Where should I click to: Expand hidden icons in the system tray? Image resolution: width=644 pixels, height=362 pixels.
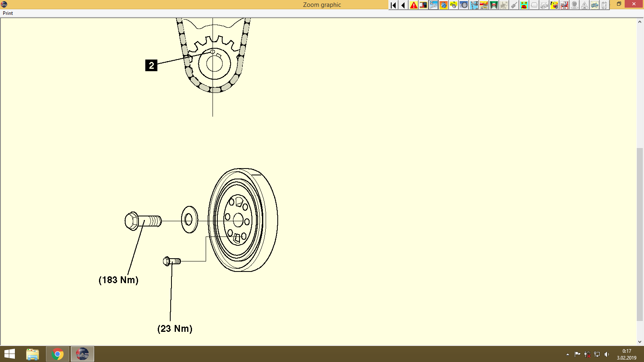tap(567, 354)
